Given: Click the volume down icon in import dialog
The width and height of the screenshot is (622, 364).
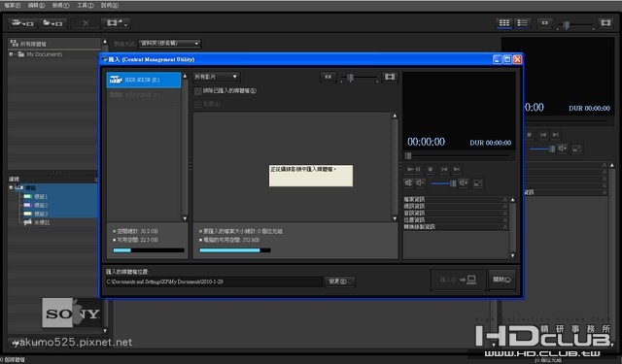Looking at the screenshot, I should pos(420,183).
